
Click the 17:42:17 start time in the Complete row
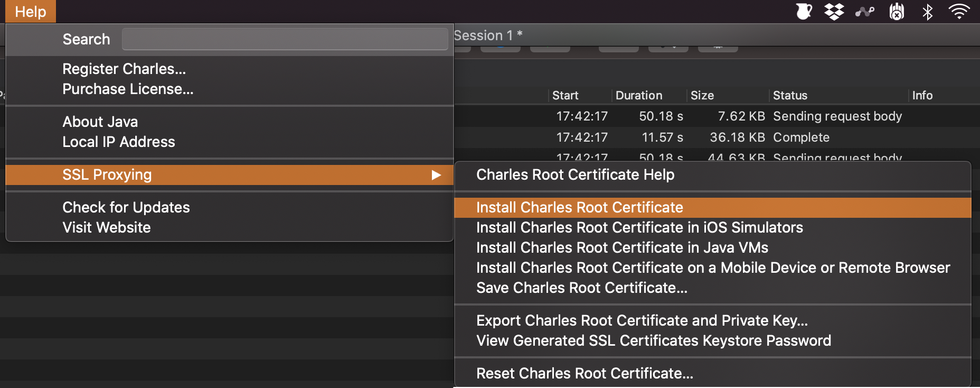(582, 137)
